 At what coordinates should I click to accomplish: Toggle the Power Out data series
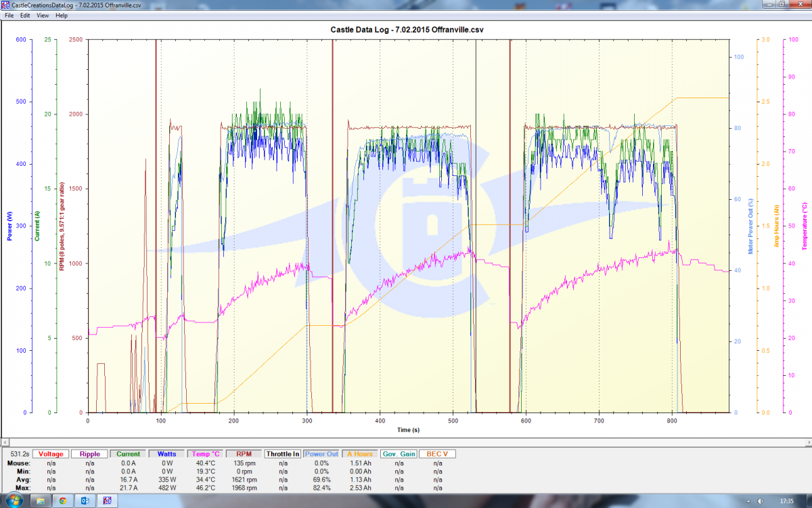(321, 454)
